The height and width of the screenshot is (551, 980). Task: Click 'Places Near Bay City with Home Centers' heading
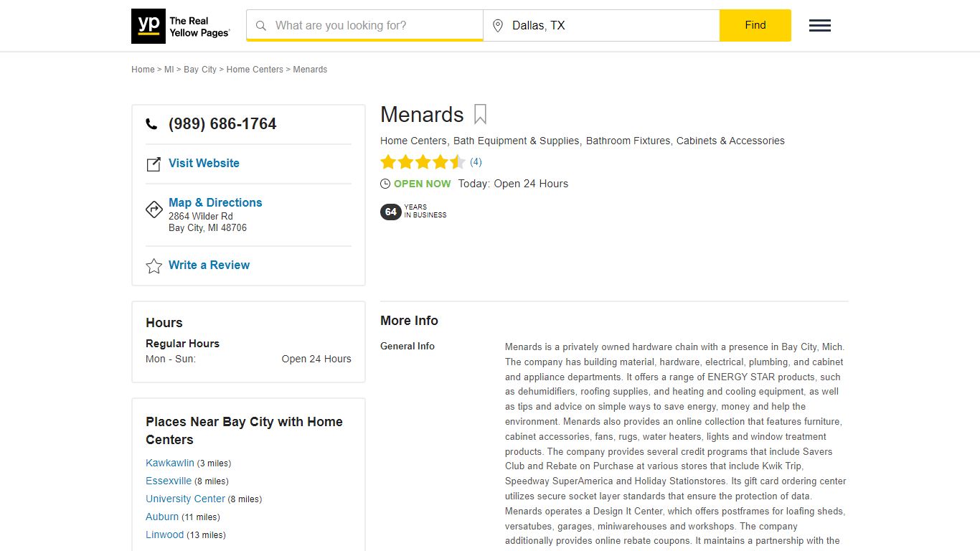[x=244, y=430]
